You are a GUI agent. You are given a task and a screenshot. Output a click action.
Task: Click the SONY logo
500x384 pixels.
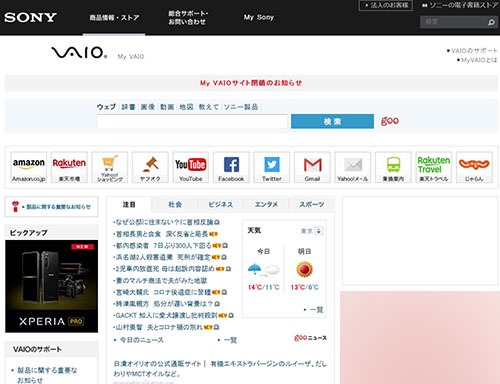click(x=30, y=17)
